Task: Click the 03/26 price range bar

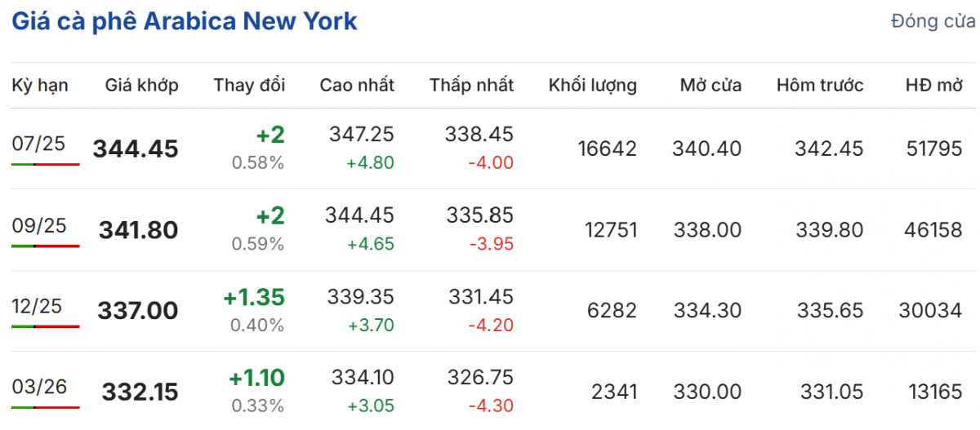Action: (x=46, y=406)
